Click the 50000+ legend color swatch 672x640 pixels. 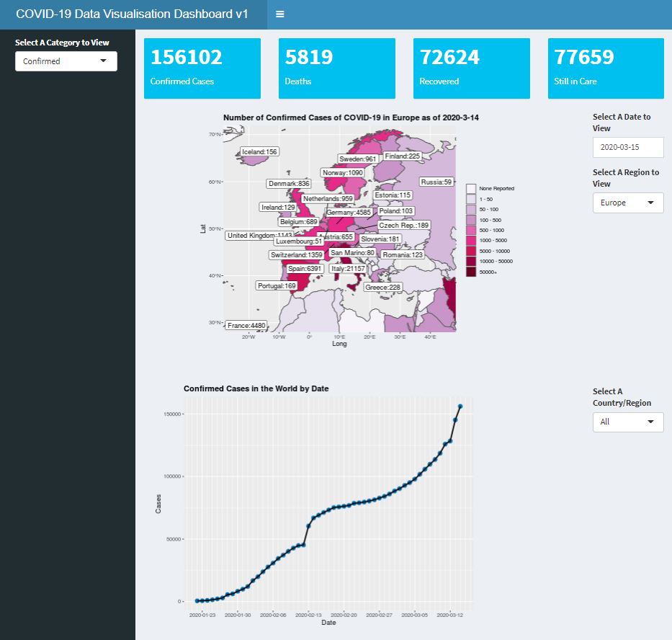pyautogui.click(x=471, y=270)
